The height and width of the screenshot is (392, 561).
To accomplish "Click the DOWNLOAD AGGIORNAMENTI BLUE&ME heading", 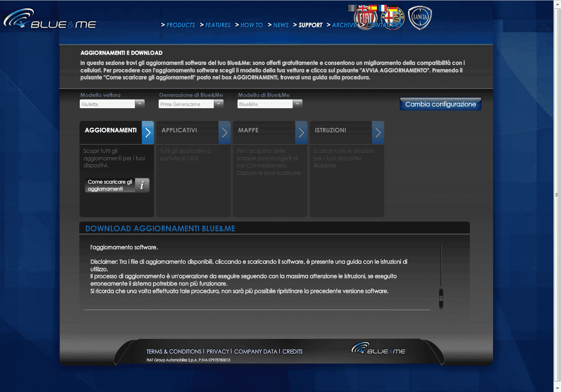I will 160,229.
